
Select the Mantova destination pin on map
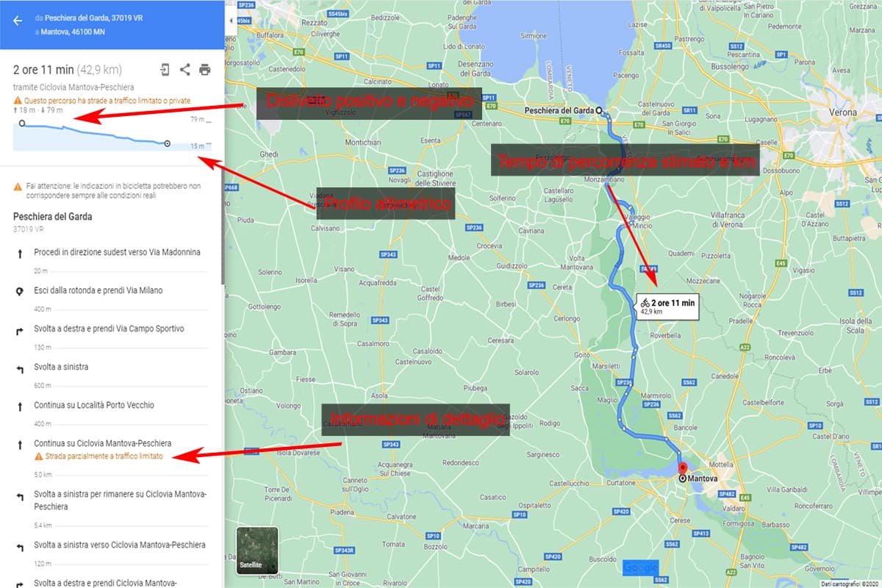681,470
